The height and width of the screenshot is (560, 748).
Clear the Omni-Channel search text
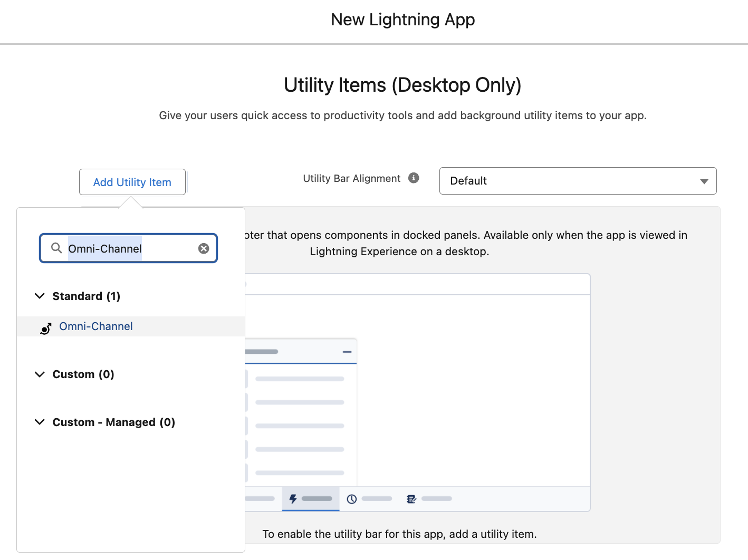(x=204, y=248)
